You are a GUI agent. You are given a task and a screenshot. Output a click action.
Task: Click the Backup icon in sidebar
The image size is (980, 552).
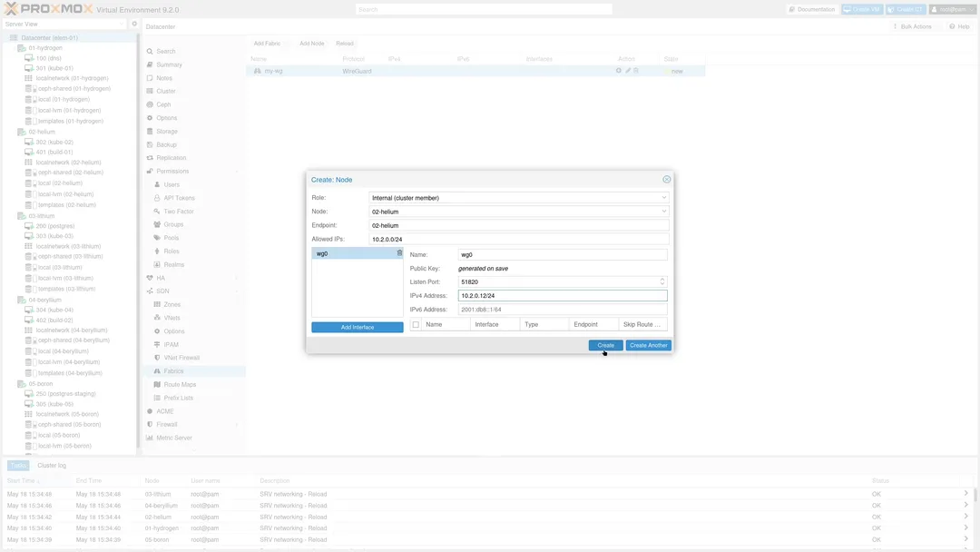150,144
